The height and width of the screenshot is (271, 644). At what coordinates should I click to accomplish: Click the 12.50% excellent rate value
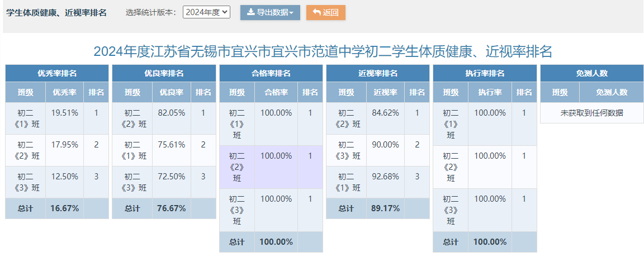pyautogui.click(x=64, y=177)
